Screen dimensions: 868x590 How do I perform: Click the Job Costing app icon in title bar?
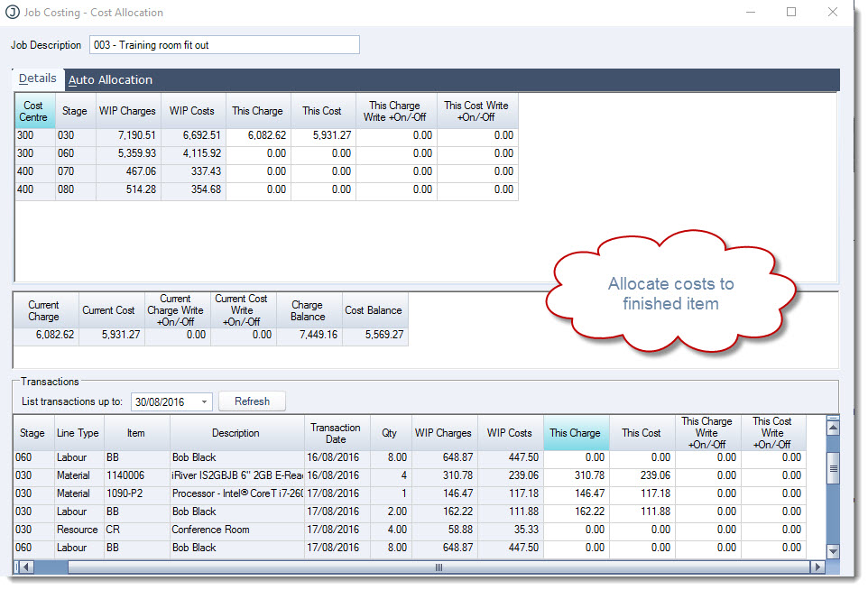pos(12,12)
